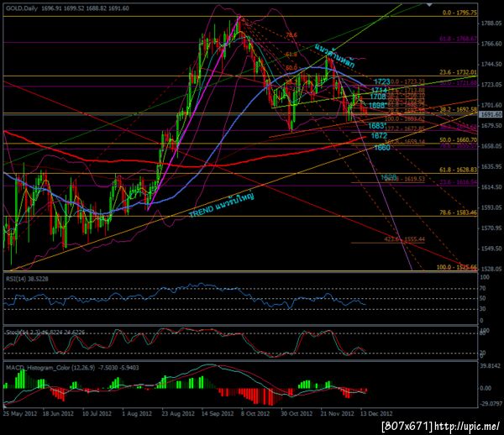Click the '23 Aug 2012' date on time axis
Screen dimensions: 504x435
coord(178,413)
